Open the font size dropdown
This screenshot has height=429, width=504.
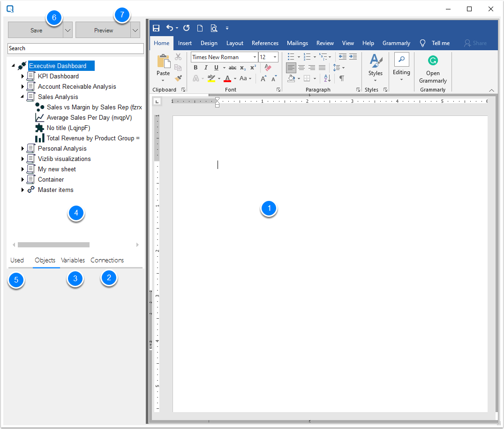tap(275, 56)
